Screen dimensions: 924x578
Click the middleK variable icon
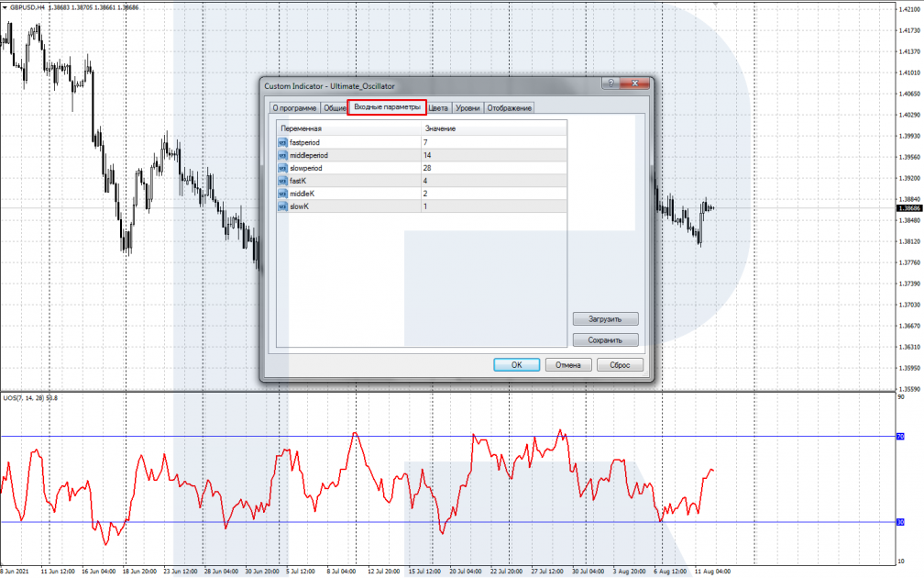click(x=281, y=194)
